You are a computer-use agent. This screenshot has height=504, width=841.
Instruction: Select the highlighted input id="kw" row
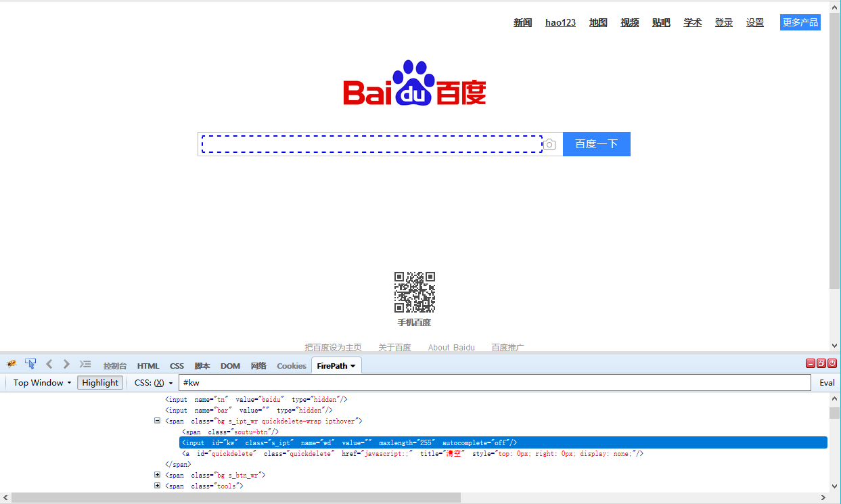(x=503, y=442)
